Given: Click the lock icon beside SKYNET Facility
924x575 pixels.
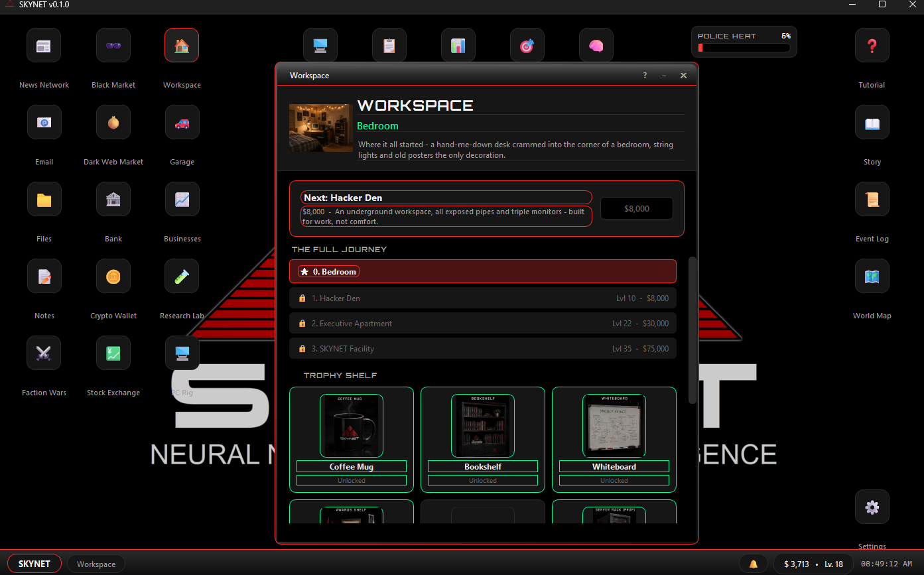Looking at the screenshot, I should 302,349.
